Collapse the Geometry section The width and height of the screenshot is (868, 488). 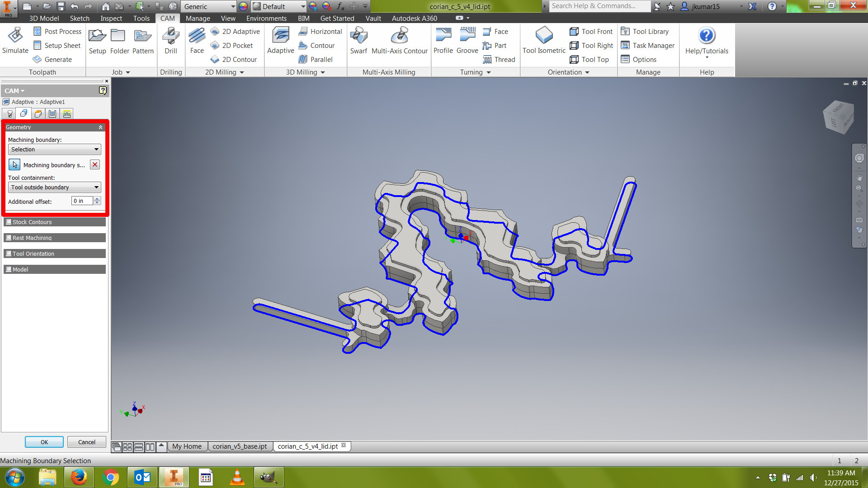point(100,127)
